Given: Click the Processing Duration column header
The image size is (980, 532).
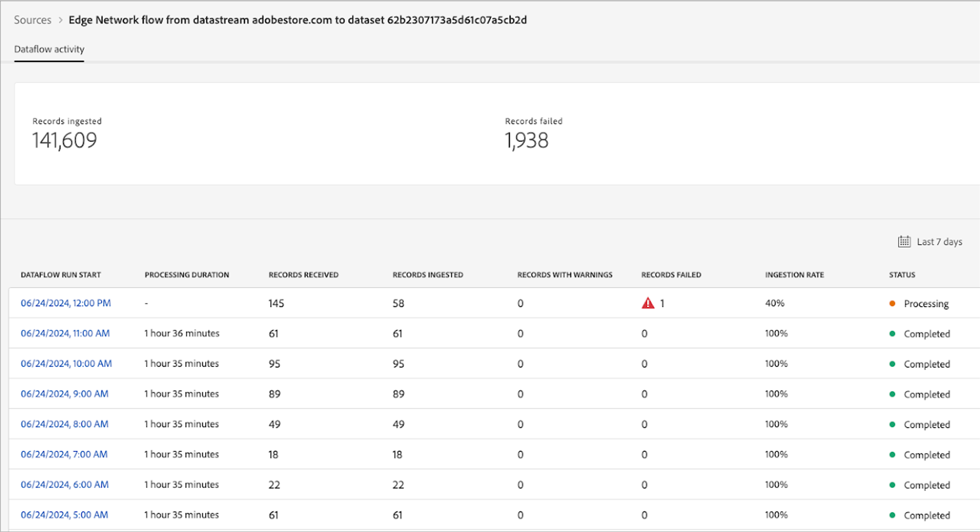Looking at the screenshot, I should coord(187,275).
